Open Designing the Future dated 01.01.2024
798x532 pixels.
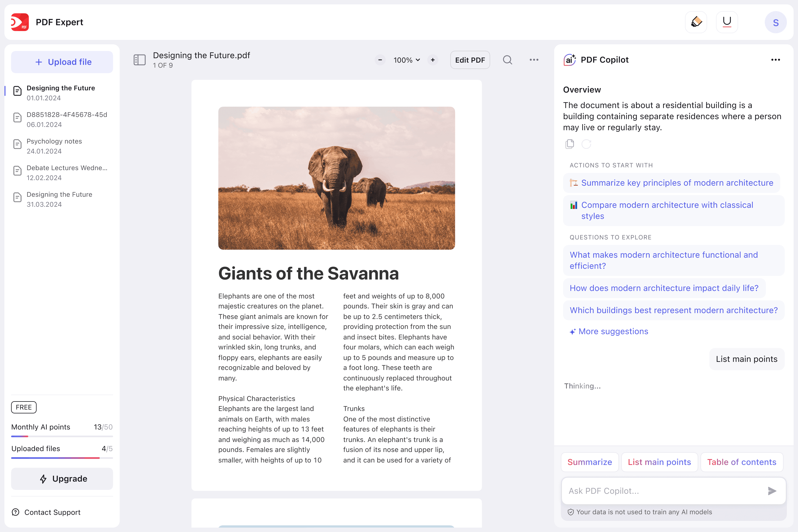(62, 93)
